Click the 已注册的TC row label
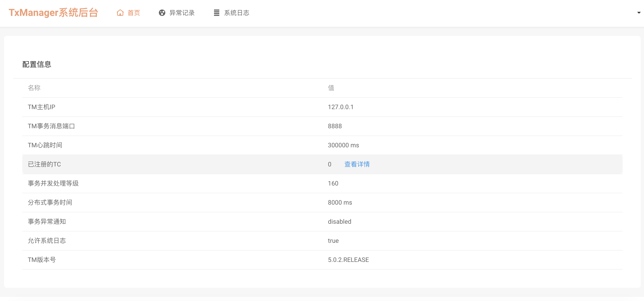The width and height of the screenshot is (644, 301). pos(44,164)
